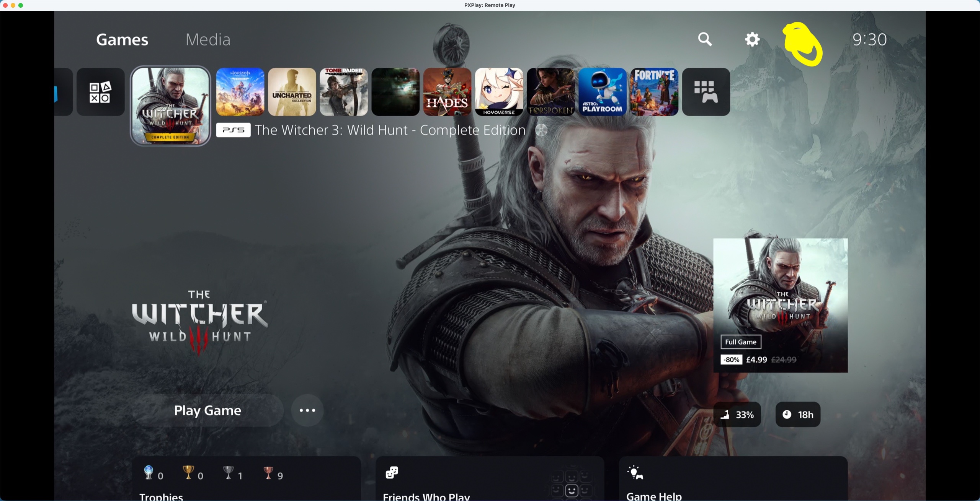Open the three-dot options menu
This screenshot has width=980, height=501.
tap(307, 410)
